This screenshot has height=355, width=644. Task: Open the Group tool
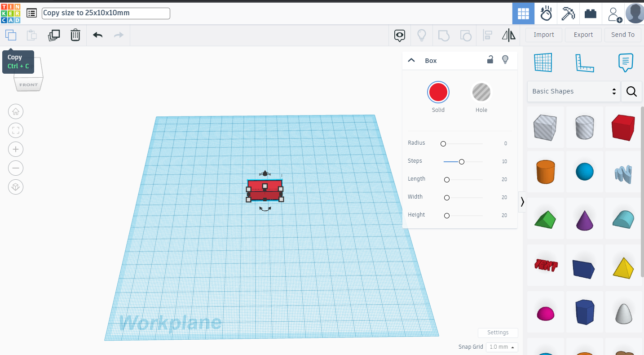(x=444, y=35)
